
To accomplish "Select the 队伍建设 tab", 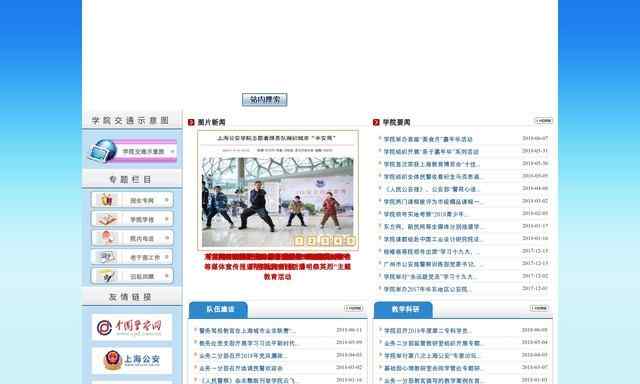I will click(x=218, y=309).
